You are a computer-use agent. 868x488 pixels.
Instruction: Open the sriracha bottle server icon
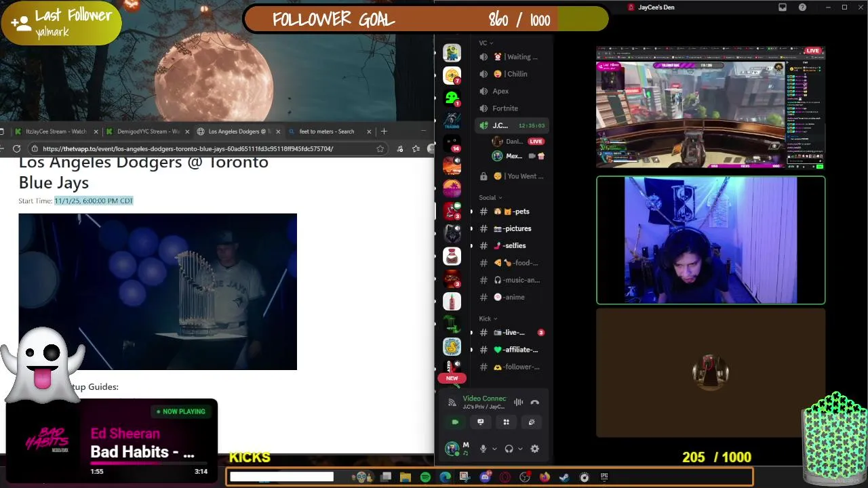tap(452, 301)
